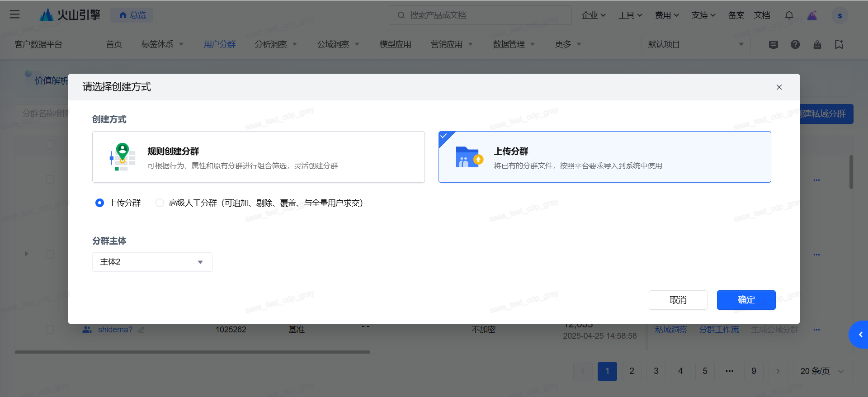
Task: Click the blue side panel collapse arrow
Action: (x=860, y=335)
